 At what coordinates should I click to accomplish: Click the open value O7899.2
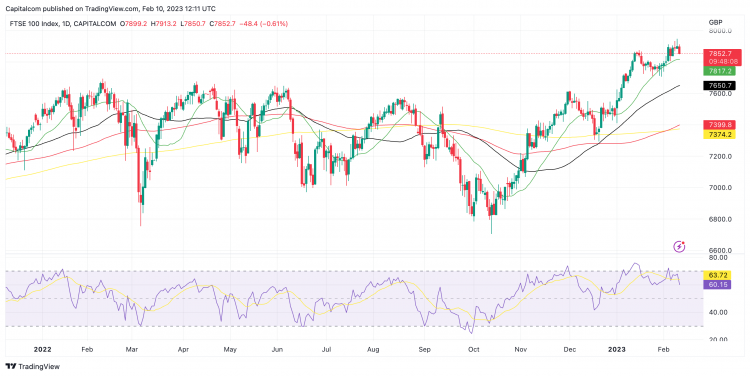133,23
